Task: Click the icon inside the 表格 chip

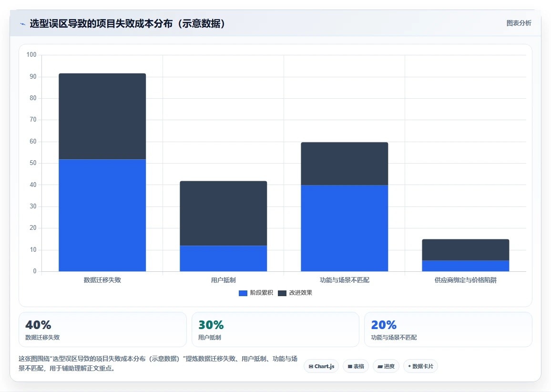Action: pos(350,366)
